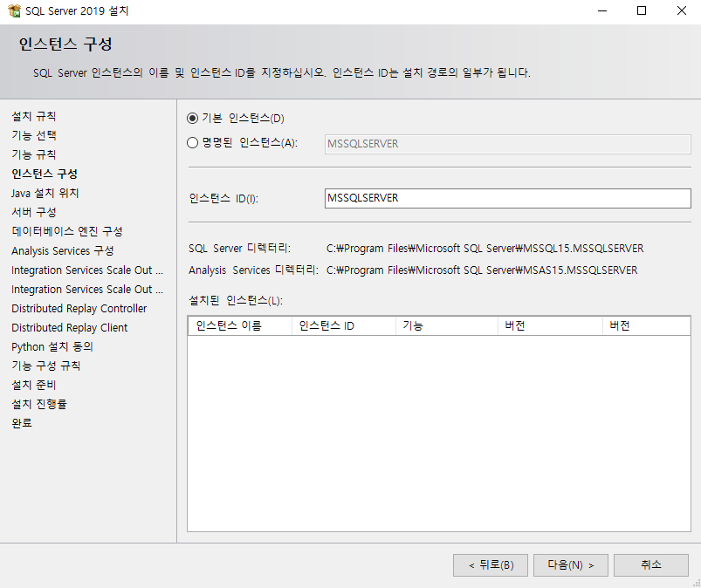Viewport: 701px width, 588px height.
Task: Cancel setup with 취소 button
Action: [x=651, y=565]
